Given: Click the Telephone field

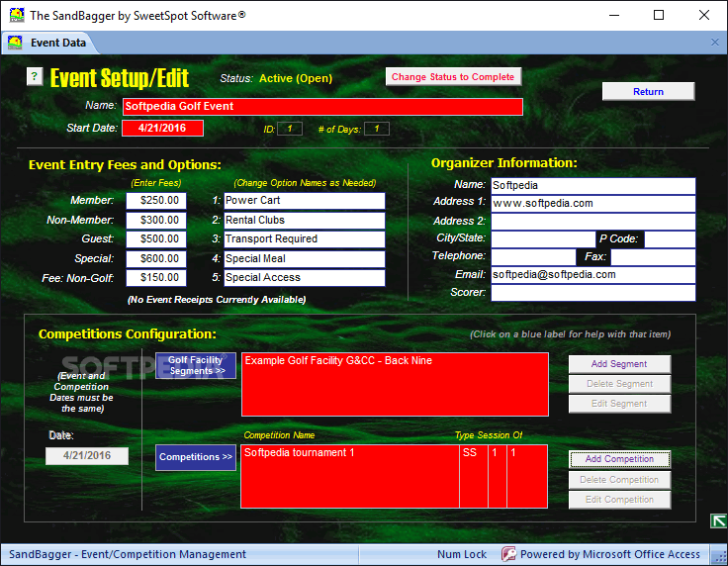Looking at the screenshot, I should (533, 256).
